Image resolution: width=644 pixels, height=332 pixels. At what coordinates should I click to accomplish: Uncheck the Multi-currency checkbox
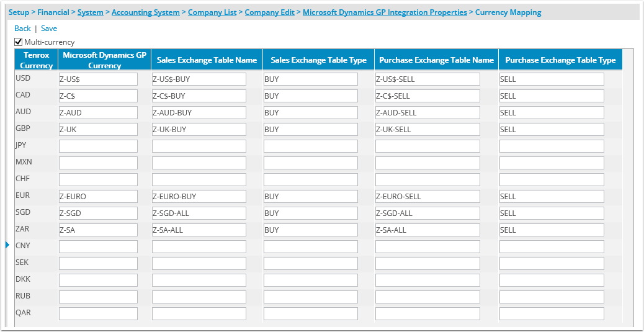[18, 42]
